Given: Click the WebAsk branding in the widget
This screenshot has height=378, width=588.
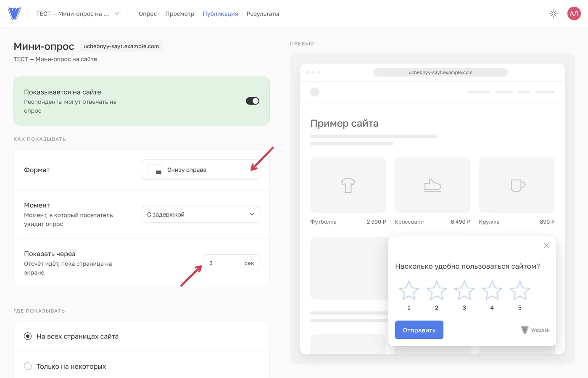Looking at the screenshot, I should pyautogui.click(x=535, y=330).
